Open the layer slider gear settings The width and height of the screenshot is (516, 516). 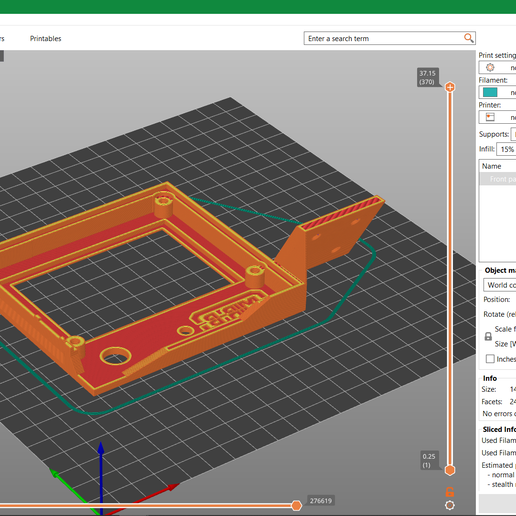[450, 505]
